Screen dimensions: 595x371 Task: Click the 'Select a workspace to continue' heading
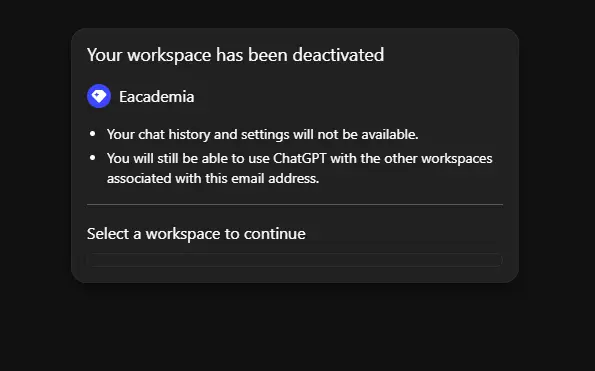point(196,234)
